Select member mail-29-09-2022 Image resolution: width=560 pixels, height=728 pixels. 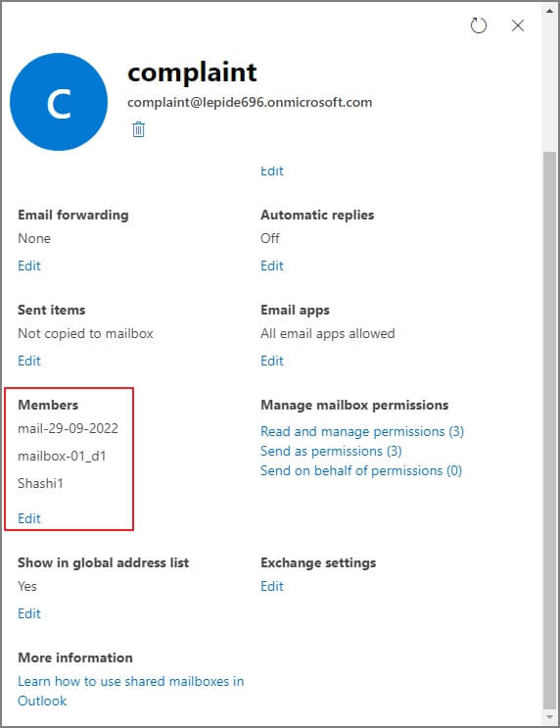point(68,428)
